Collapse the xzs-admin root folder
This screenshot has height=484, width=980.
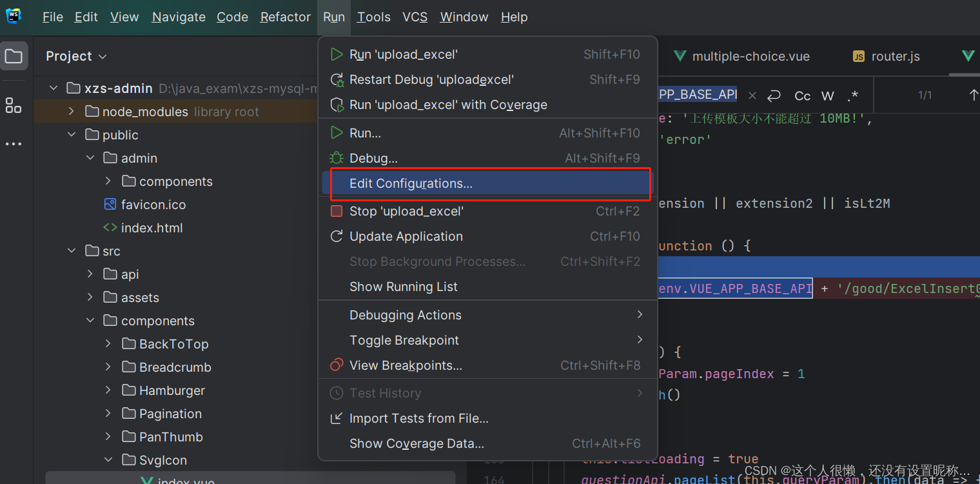tap(54, 88)
